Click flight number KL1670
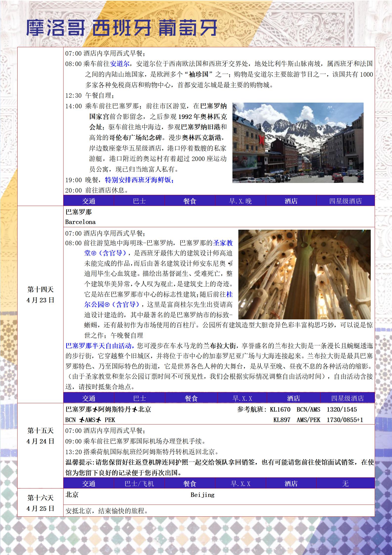The width and height of the screenshot is (392, 555). tap(280, 409)
